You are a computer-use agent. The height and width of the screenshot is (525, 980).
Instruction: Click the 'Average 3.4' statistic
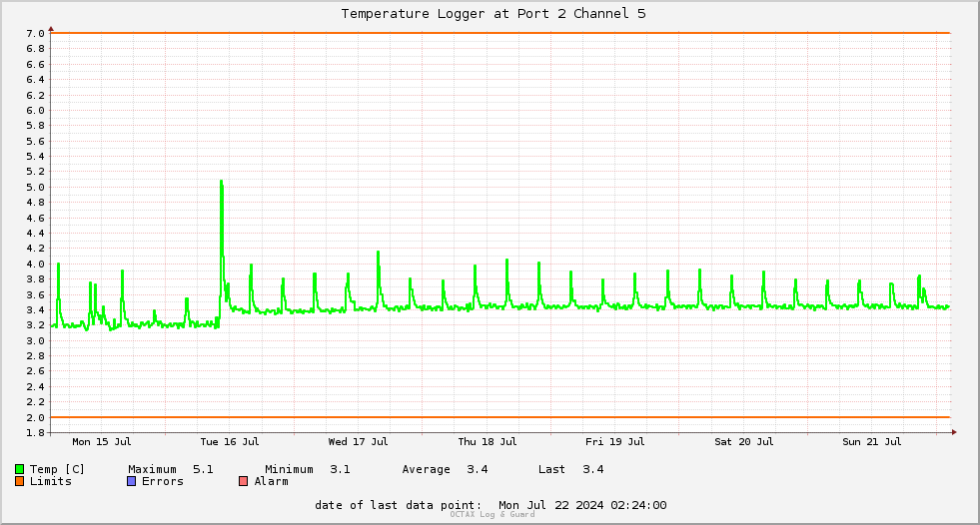coord(445,469)
